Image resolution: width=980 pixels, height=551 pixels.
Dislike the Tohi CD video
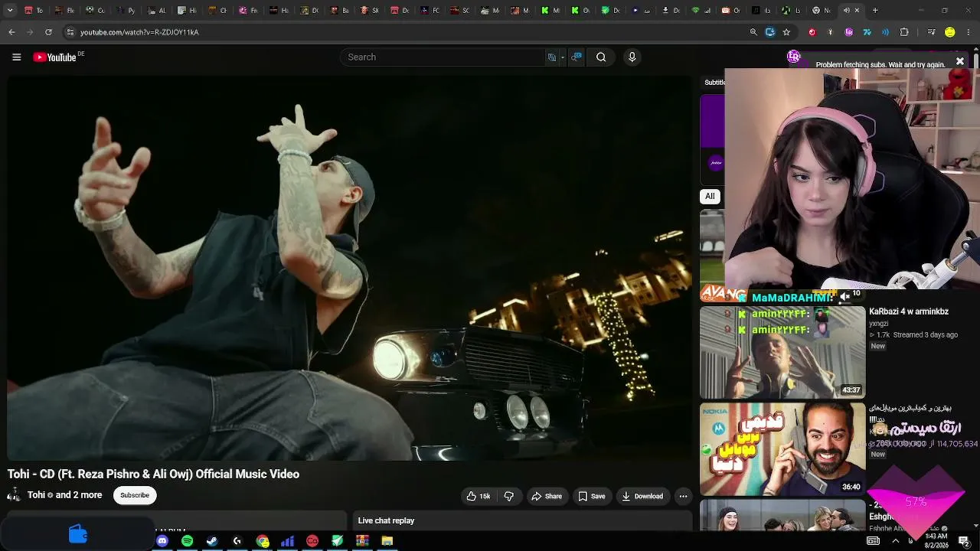508,496
